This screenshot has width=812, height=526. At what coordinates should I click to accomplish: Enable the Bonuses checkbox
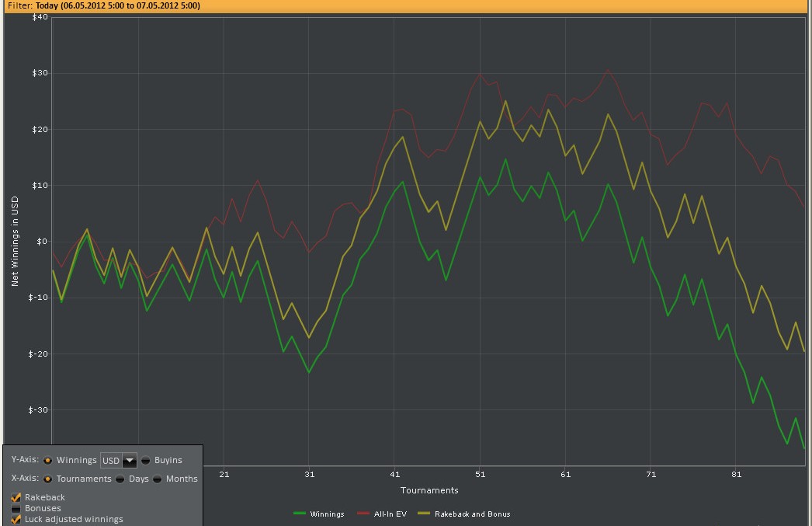[x=16, y=508]
